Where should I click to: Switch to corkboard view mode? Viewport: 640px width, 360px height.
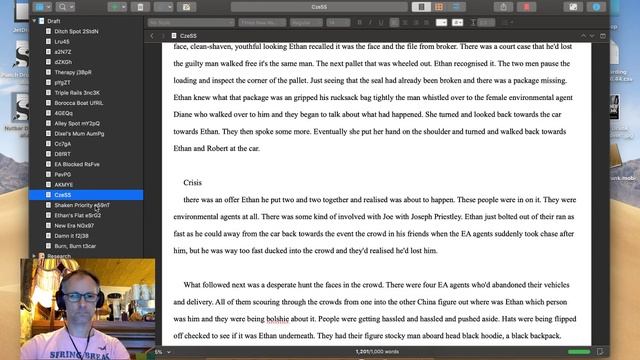439,7
